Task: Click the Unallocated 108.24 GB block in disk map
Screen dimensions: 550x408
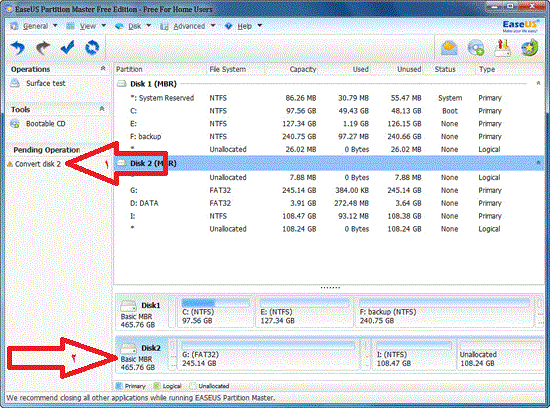Action: pyautogui.click(x=501, y=354)
